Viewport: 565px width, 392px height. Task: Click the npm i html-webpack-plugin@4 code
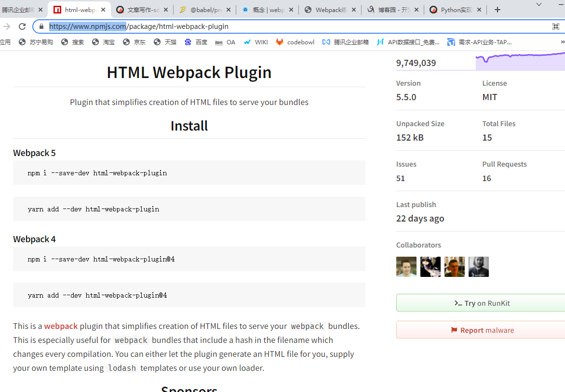101,259
